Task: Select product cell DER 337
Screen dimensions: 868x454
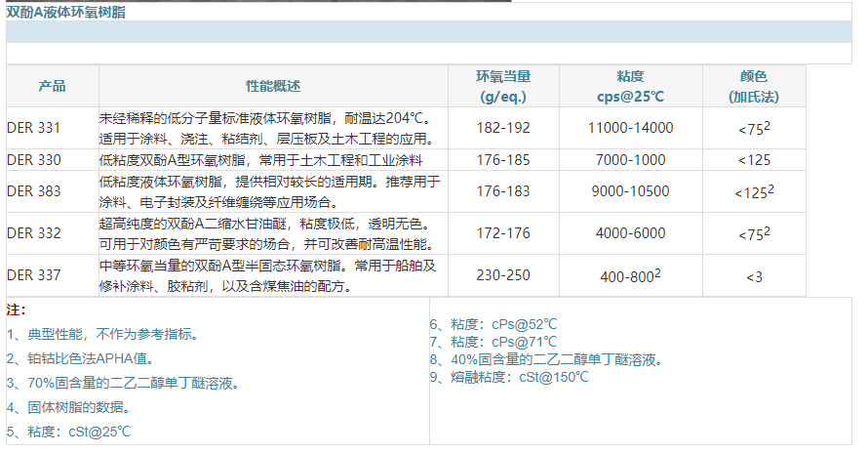Action: pos(34,275)
